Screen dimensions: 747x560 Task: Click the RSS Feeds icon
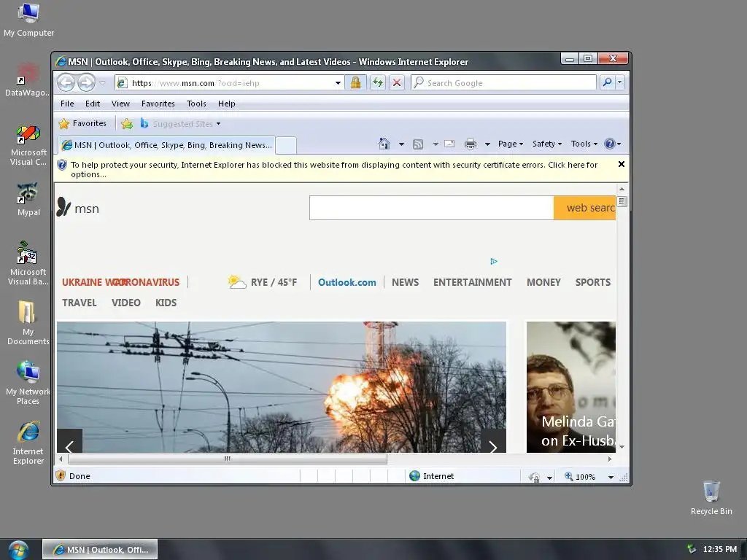click(418, 144)
